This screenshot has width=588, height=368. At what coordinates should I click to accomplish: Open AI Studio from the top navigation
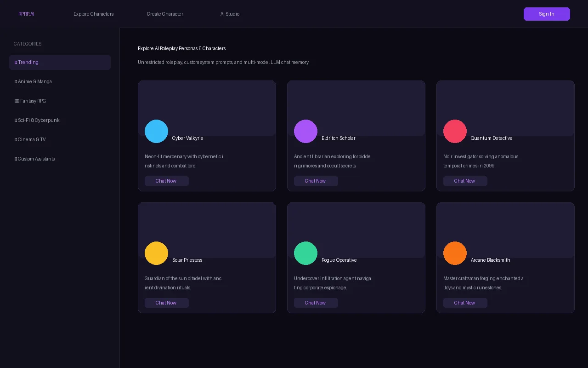230,14
